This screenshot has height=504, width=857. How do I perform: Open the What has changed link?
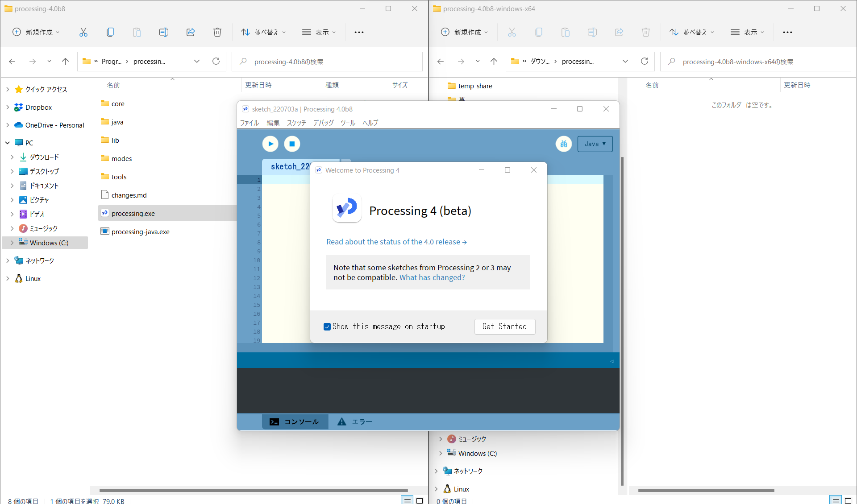pos(431,277)
